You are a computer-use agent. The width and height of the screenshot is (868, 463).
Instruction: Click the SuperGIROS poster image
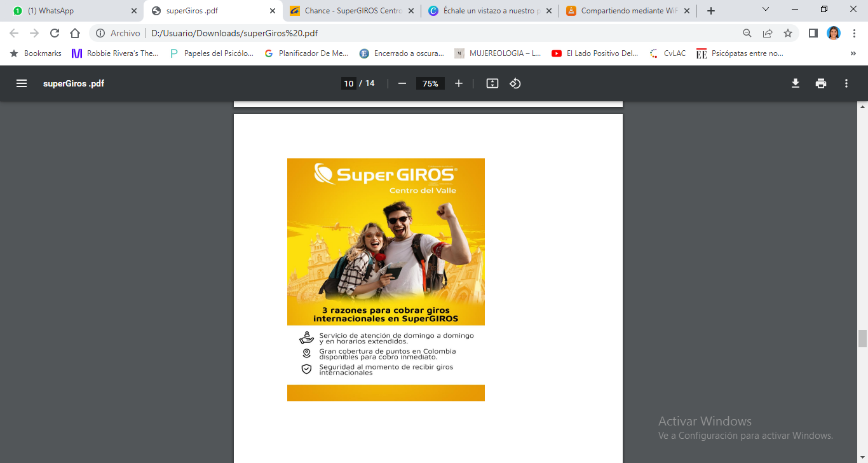coord(386,280)
